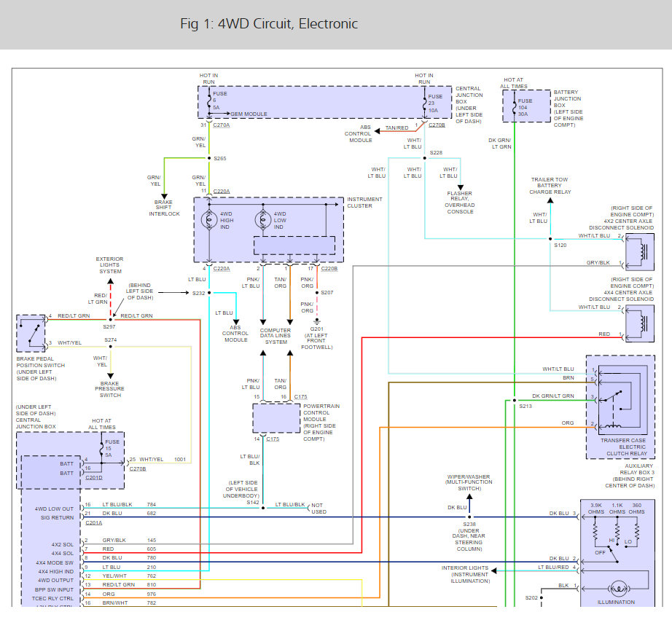Click the 'YEL/WHT' wire 762 label
This screenshot has width=672, height=620.
tap(114, 576)
